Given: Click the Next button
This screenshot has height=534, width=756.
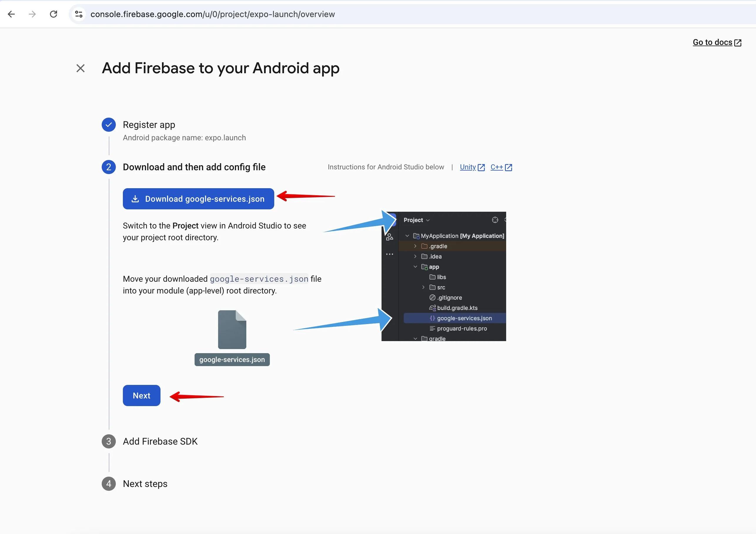Looking at the screenshot, I should 142,395.
